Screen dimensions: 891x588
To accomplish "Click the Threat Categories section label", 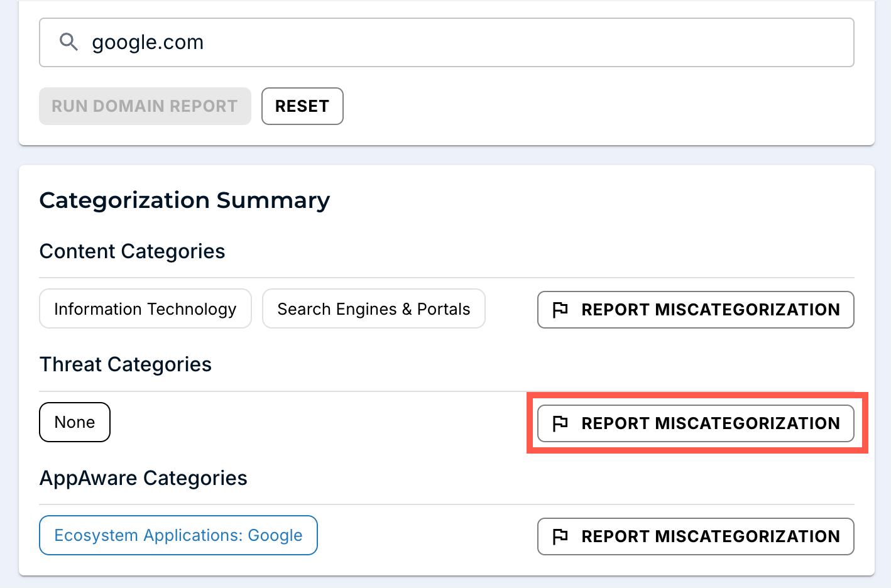I will point(126,364).
